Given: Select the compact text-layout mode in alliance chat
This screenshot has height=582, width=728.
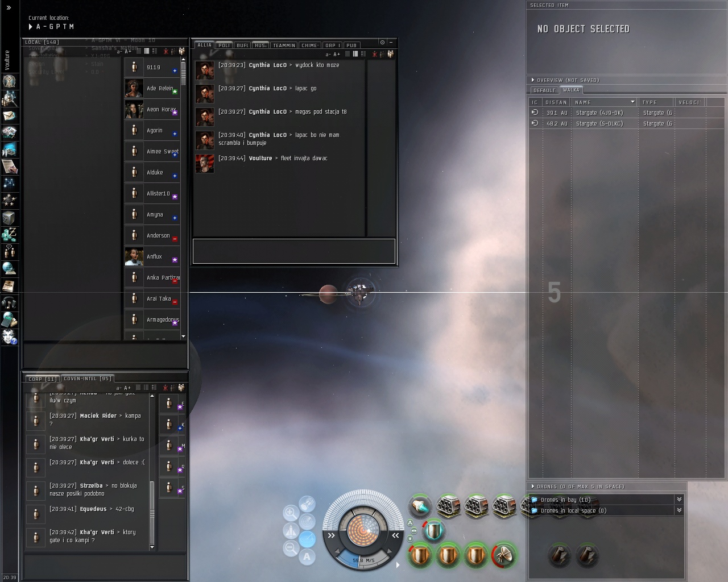Looking at the screenshot, I should click(x=363, y=54).
